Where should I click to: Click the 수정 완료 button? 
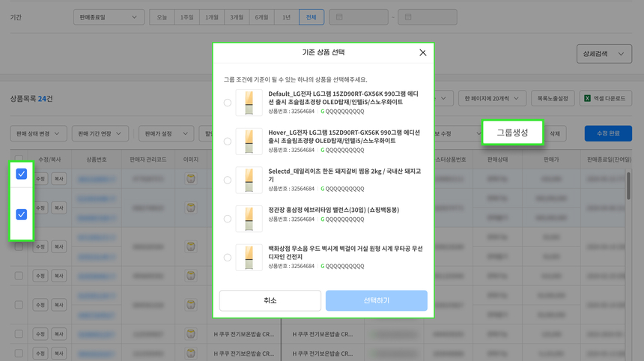[608, 133]
